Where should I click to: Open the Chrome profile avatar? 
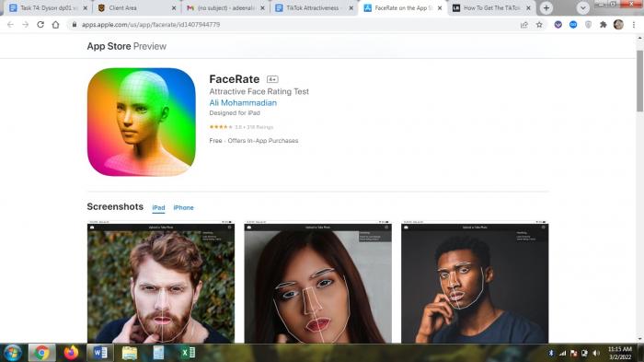[x=618, y=25]
